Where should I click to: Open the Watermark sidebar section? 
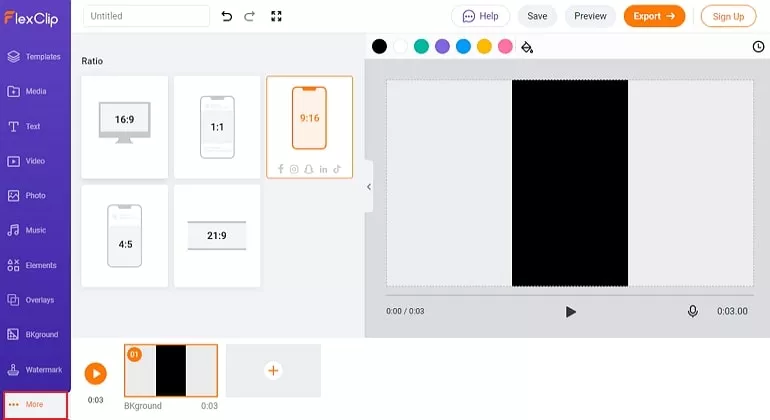pyautogui.click(x=35, y=369)
